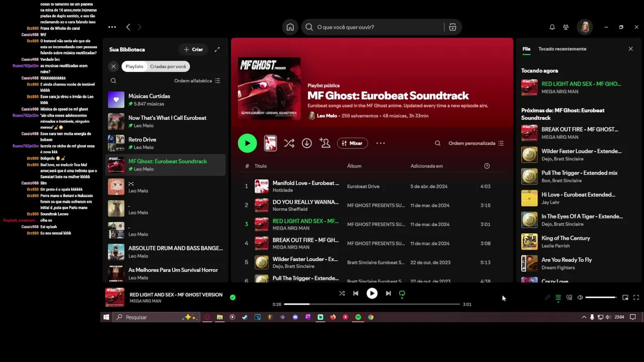Sort by the Título column header
The height and width of the screenshot is (362, 644).
point(261,166)
